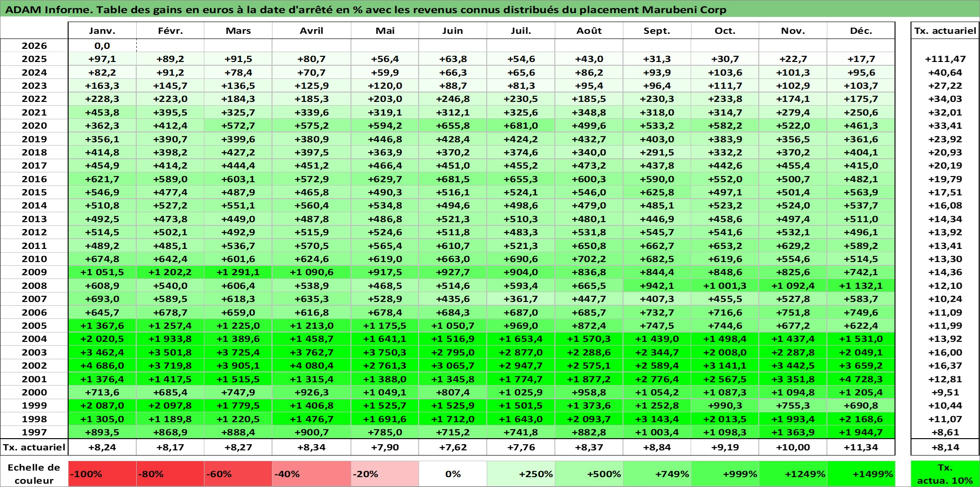Click the '+17,7' cell for December 2025
Viewport: 980px width, 487px height.
(x=861, y=59)
